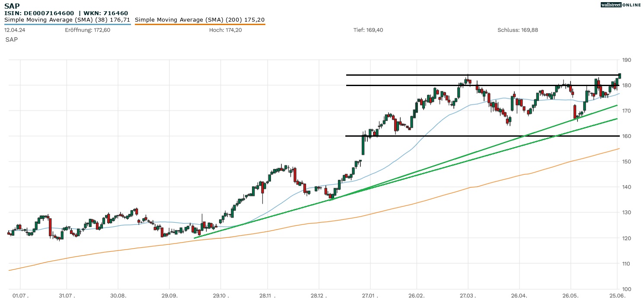Click the wallstreet ONLINE logo
644x298 pixels.
pos(621,5)
